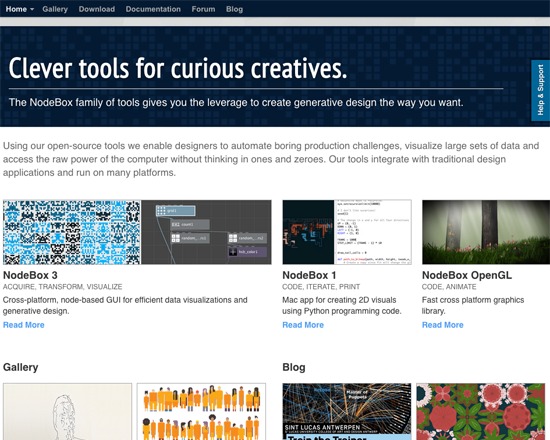This screenshot has height=440, width=550.
Task: Open the Help & Support side tab
Action: click(541, 90)
